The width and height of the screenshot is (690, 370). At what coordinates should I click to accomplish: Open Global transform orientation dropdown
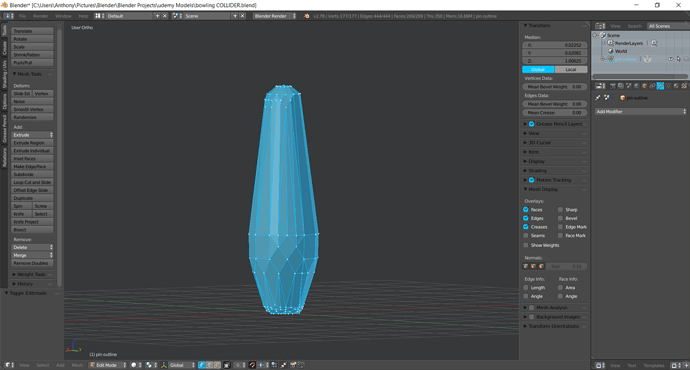[182, 365]
